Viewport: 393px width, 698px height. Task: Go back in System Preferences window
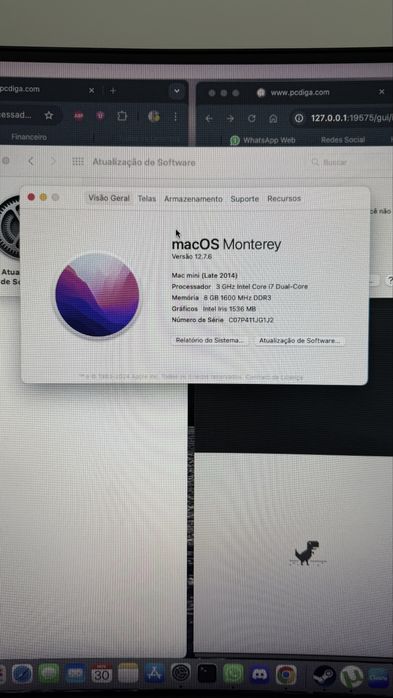coord(31,161)
